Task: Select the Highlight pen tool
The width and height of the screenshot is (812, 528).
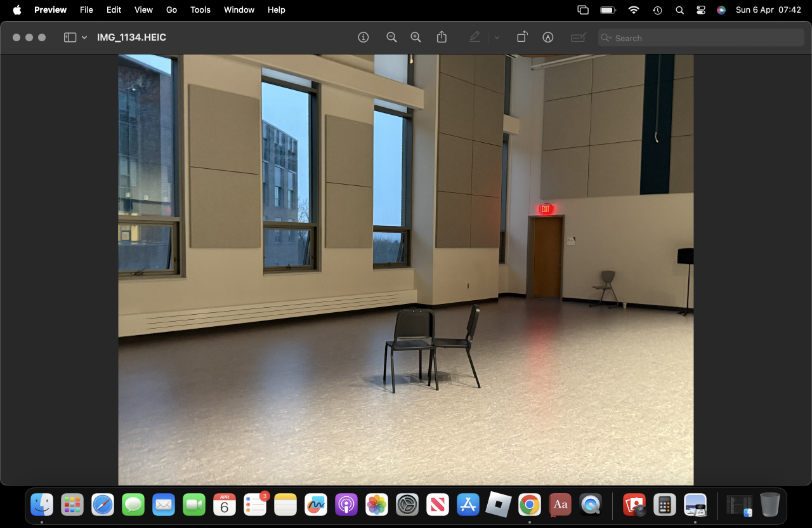Action: (x=475, y=37)
